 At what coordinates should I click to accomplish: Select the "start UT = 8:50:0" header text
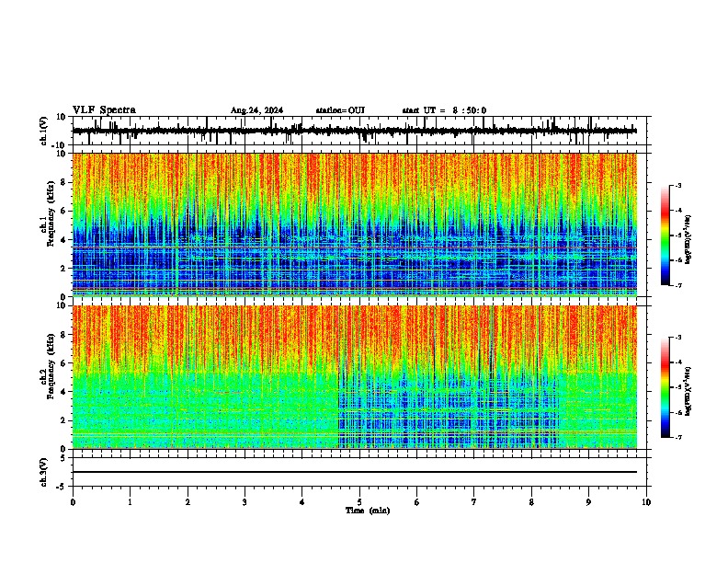tap(444, 110)
